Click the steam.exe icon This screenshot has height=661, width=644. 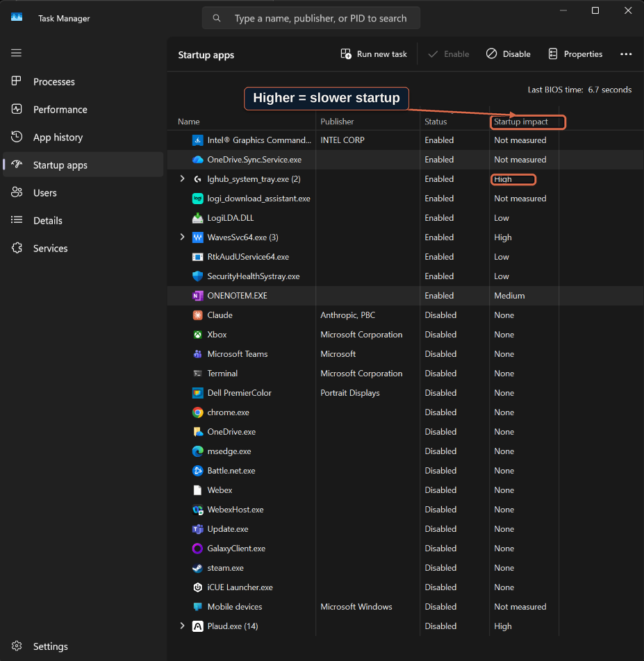197,568
